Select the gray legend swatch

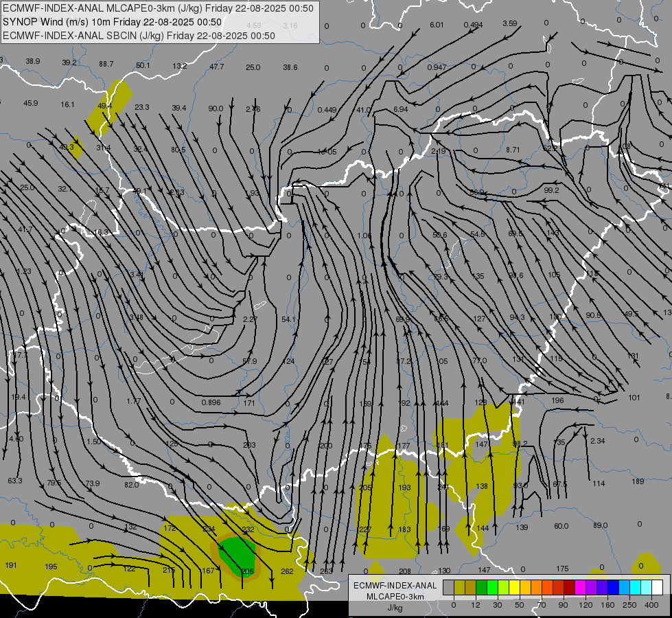tap(448, 588)
